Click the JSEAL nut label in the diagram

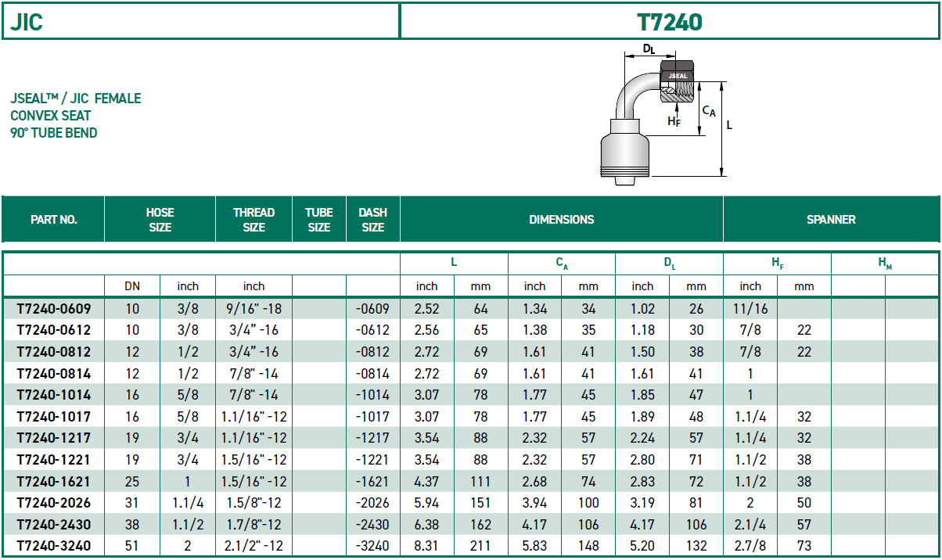coord(677,76)
